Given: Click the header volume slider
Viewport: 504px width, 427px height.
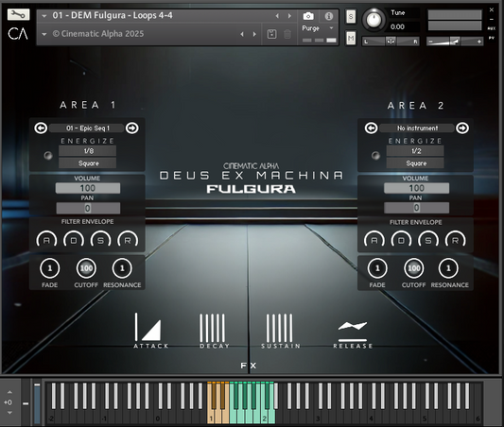Looking at the screenshot, I should click(x=455, y=42).
